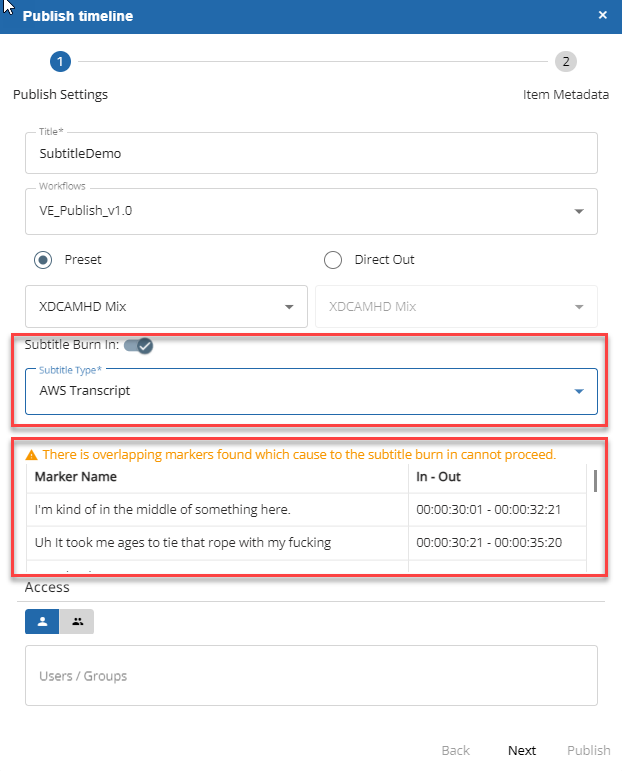Go to the Item Metadata step label
This screenshot has height=771, width=622.
coord(565,95)
